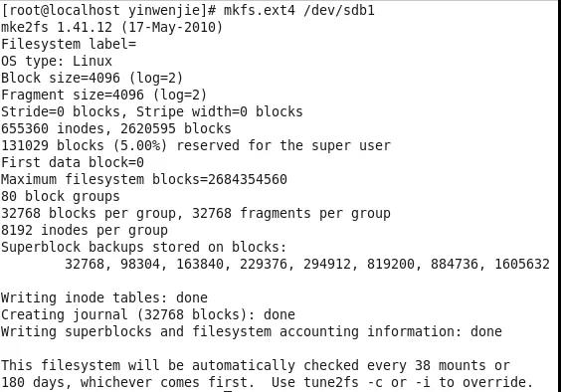561x392 pixels.
Task: Click the mkfs.ext4 command text
Action: tap(260, 10)
